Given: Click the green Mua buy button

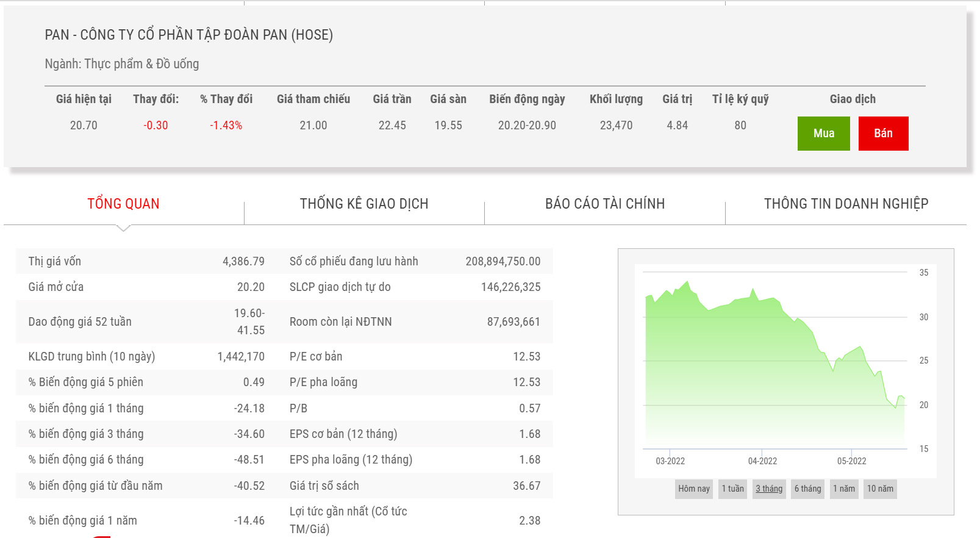Looking at the screenshot, I should [x=823, y=134].
